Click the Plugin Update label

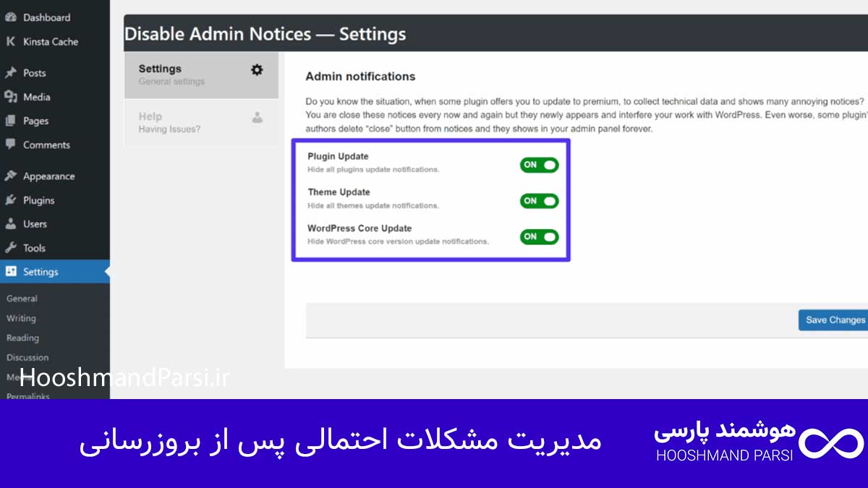tap(338, 156)
